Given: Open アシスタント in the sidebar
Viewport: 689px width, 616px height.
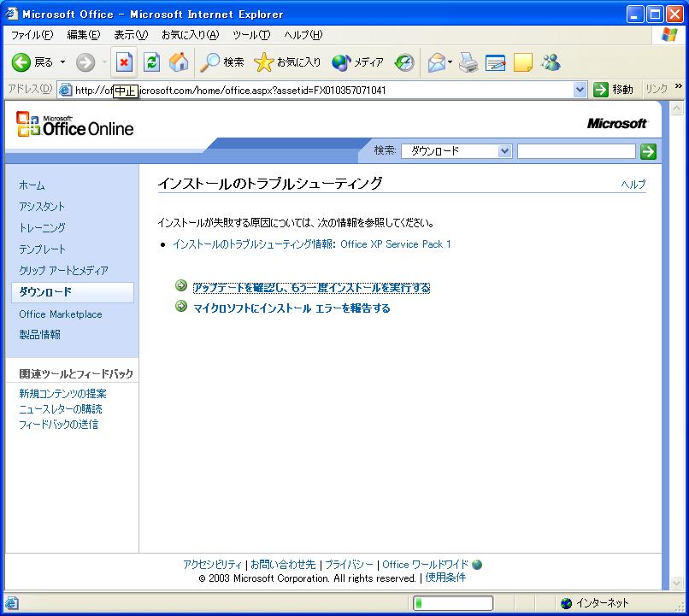Looking at the screenshot, I should [x=42, y=207].
